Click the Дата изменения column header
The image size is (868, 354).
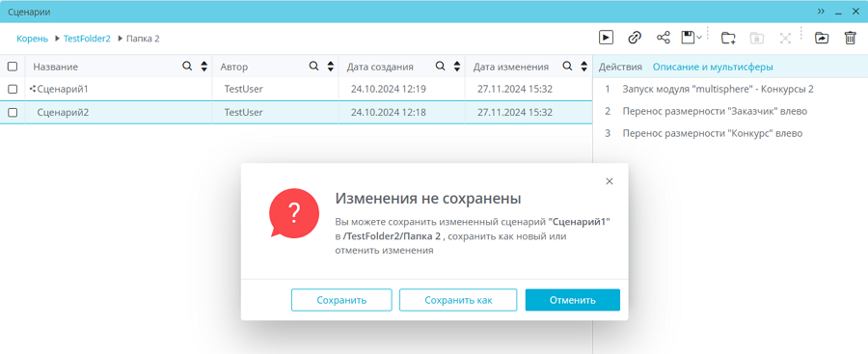[510, 67]
